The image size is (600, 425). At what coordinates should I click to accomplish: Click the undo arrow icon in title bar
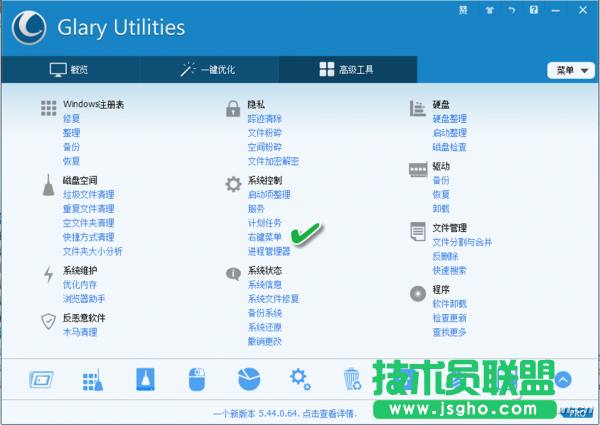click(x=509, y=10)
